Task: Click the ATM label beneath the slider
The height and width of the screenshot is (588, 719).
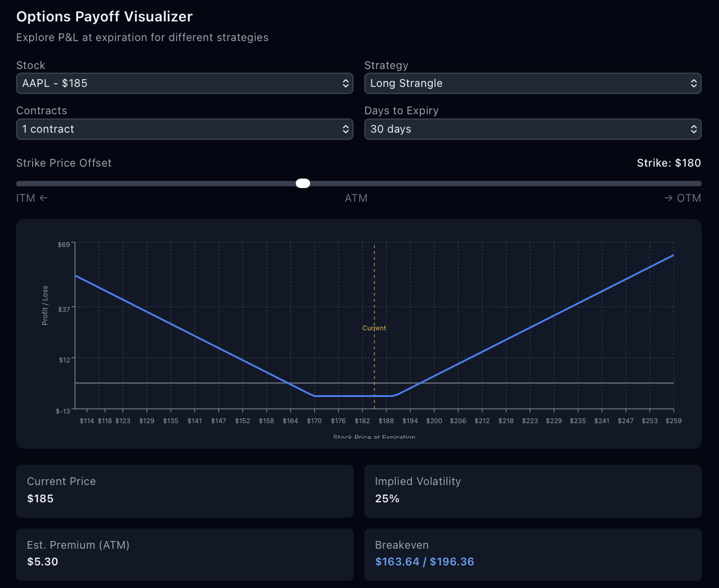Action: point(356,198)
